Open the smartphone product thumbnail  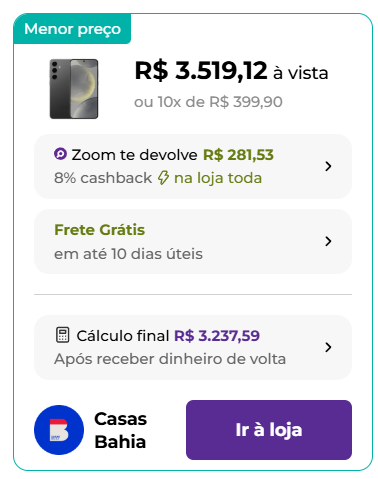pos(74,89)
